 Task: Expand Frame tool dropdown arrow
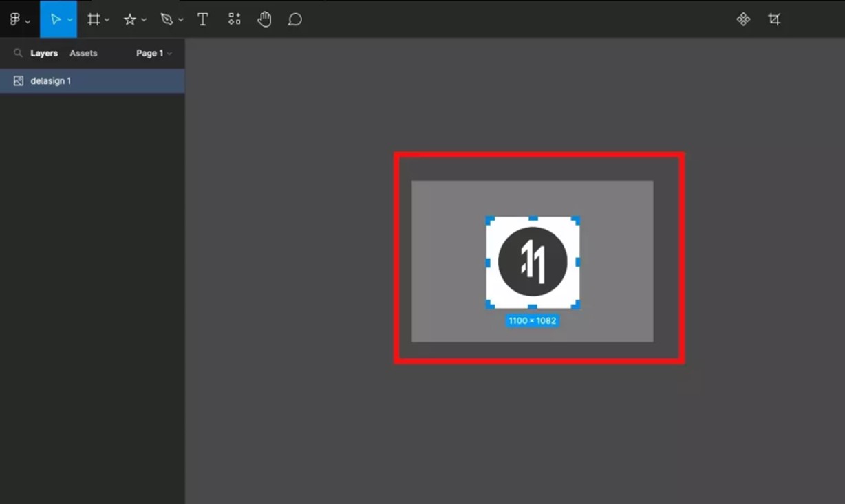[x=107, y=21]
